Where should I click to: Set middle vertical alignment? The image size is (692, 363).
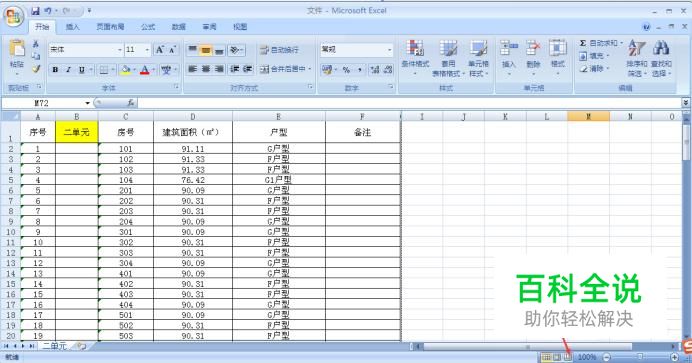[206, 50]
